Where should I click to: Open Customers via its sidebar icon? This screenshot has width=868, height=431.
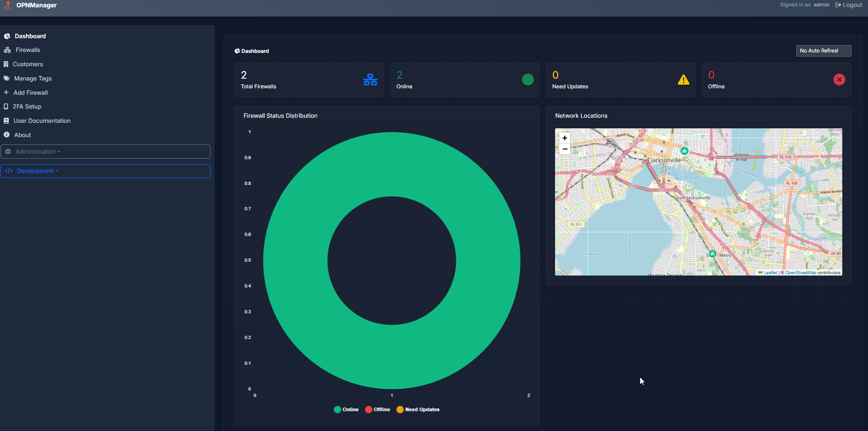click(7, 64)
